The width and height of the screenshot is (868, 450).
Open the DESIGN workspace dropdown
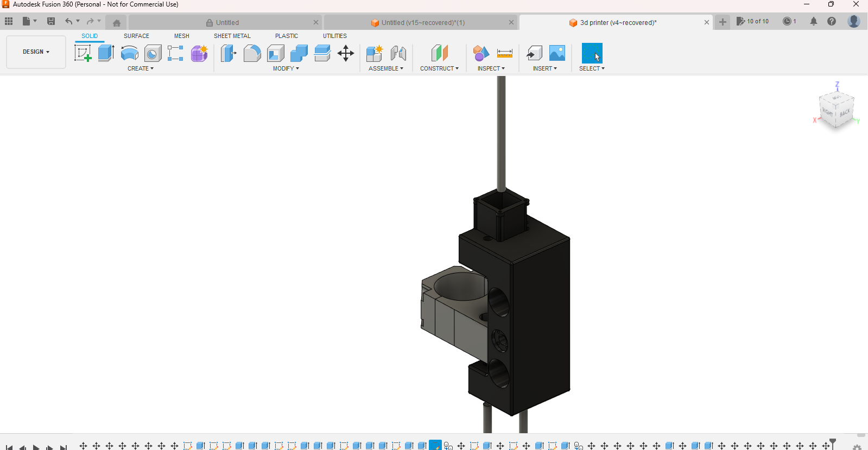point(36,52)
